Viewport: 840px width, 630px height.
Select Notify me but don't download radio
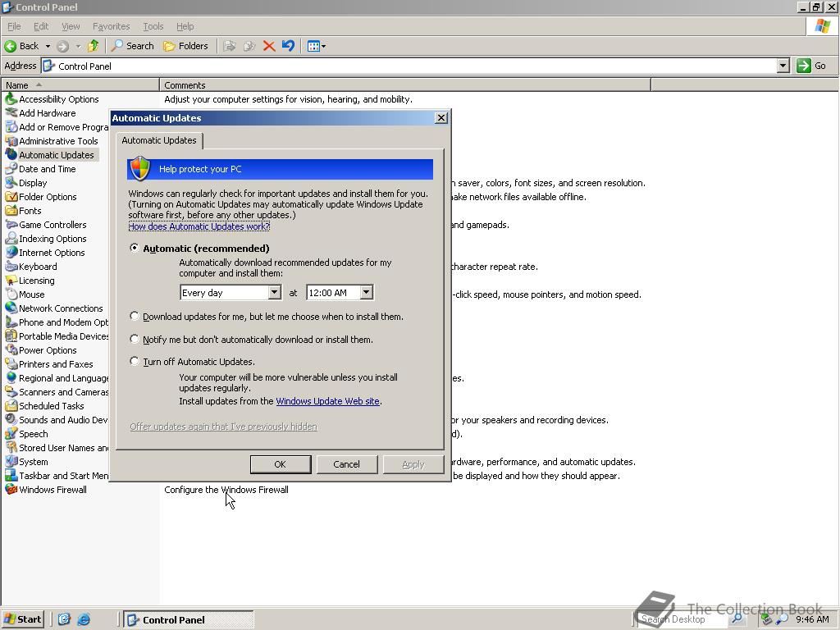tap(135, 339)
